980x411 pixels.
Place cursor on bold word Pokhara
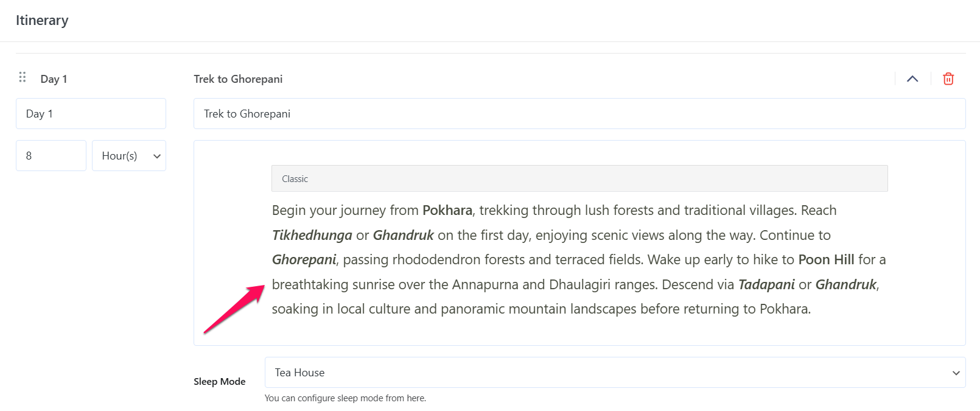[x=447, y=211]
